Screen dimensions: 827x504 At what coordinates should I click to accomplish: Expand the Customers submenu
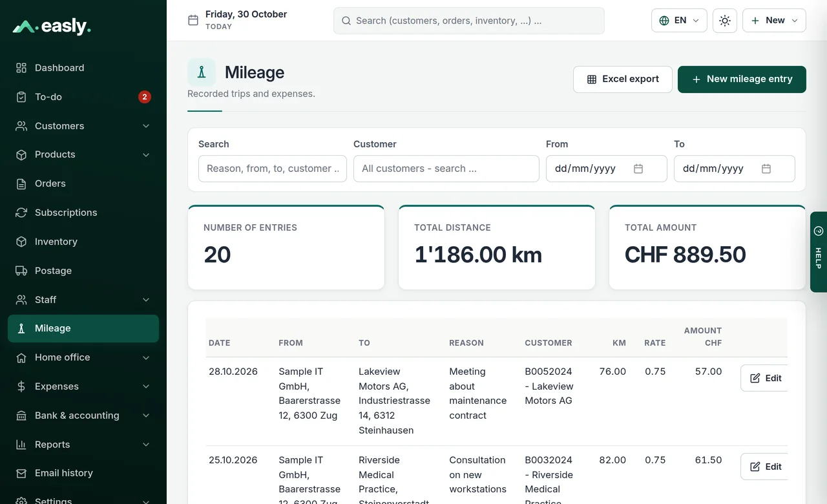coord(146,126)
